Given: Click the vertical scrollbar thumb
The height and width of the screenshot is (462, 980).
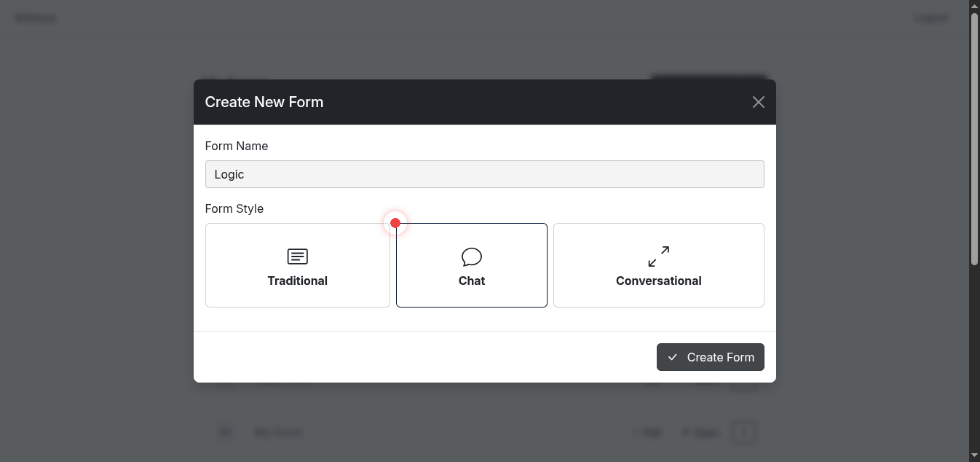Looking at the screenshot, I should [x=974, y=138].
